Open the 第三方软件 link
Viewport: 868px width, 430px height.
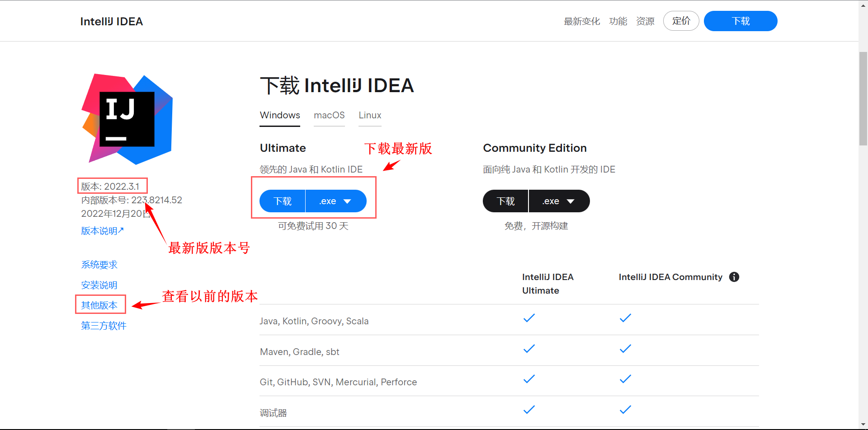pos(104,326)
